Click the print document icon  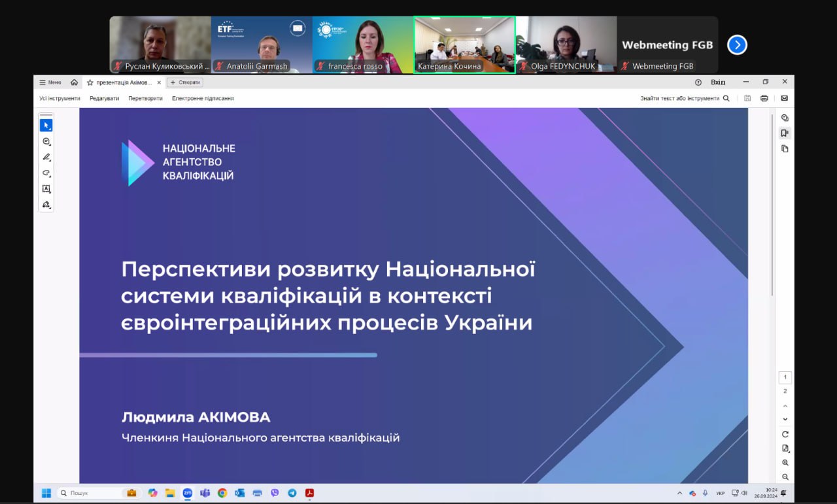764,98
